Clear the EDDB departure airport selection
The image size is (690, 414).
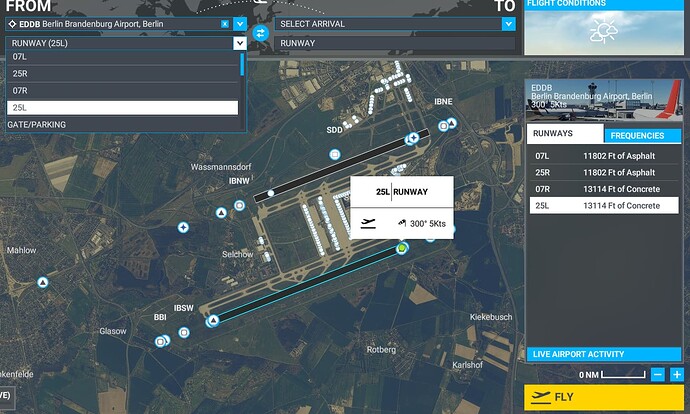(225, 23)
